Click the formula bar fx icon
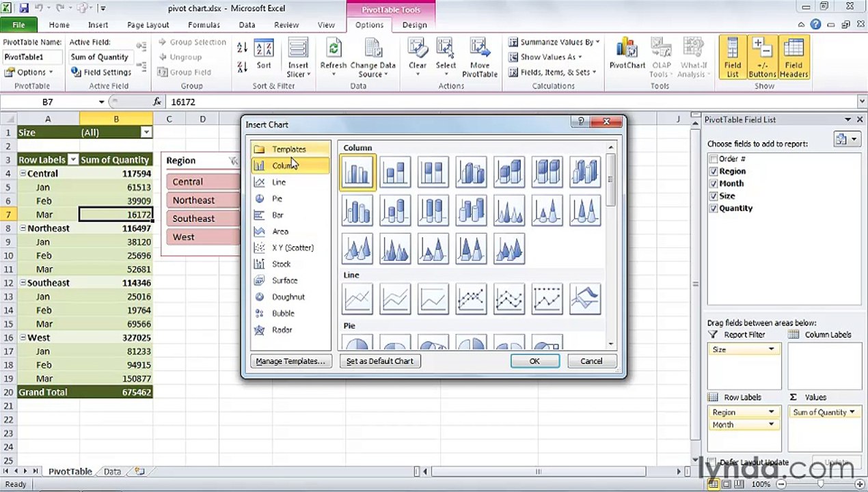This screenshot has width=868, height=492. 157,102
